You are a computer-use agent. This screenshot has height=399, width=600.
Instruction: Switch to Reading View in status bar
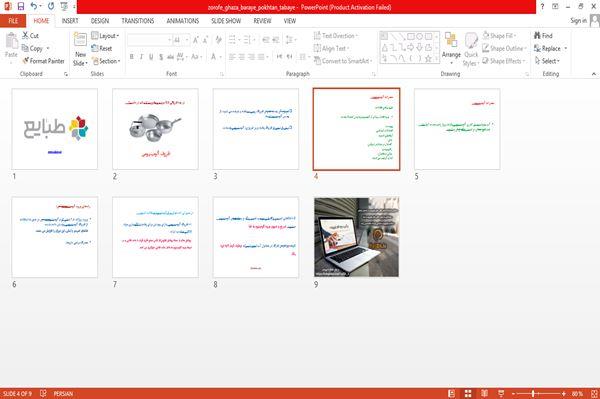pos(484,393)
